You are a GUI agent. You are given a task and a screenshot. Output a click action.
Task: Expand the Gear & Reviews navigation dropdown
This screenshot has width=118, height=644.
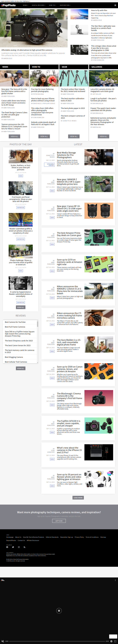[39, 5]
